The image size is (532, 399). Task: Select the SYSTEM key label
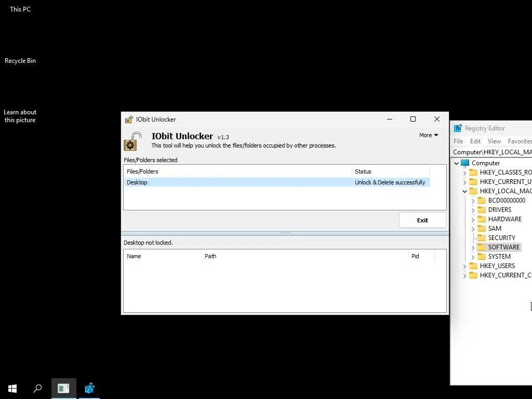coord(499,257)
